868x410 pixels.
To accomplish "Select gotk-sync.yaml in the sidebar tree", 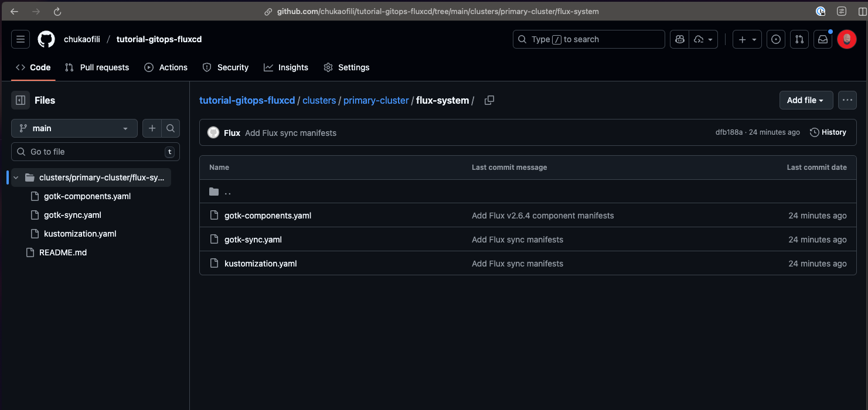I will (x=73, y=215).
